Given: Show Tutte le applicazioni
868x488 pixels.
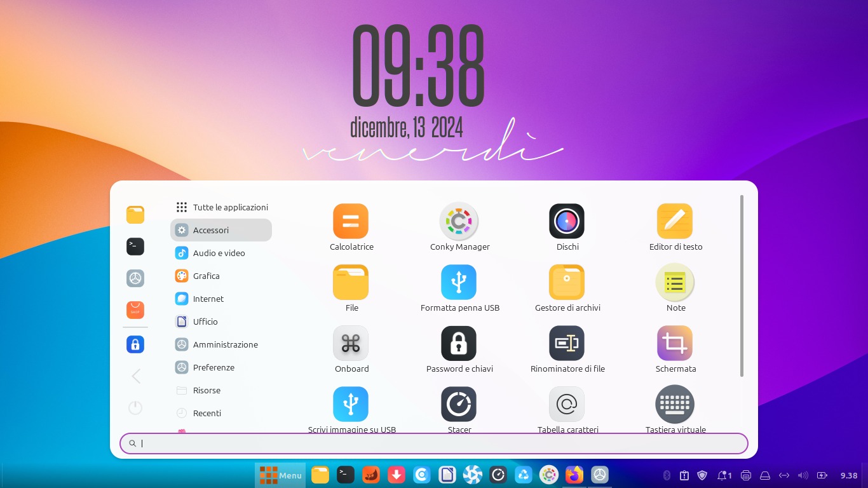Looking at the screenshot, I should pos(221,207).
